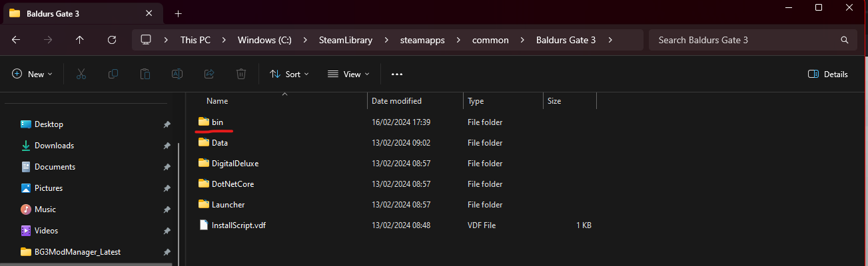Screen dimensions: 868x266
Task: Navigate back to previous folder
Action: (16, 40)
